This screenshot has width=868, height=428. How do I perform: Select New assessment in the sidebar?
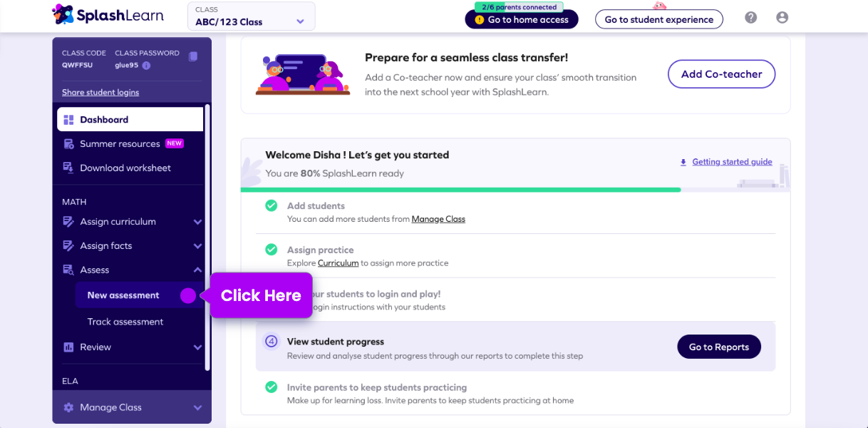[x=123, y=295]
